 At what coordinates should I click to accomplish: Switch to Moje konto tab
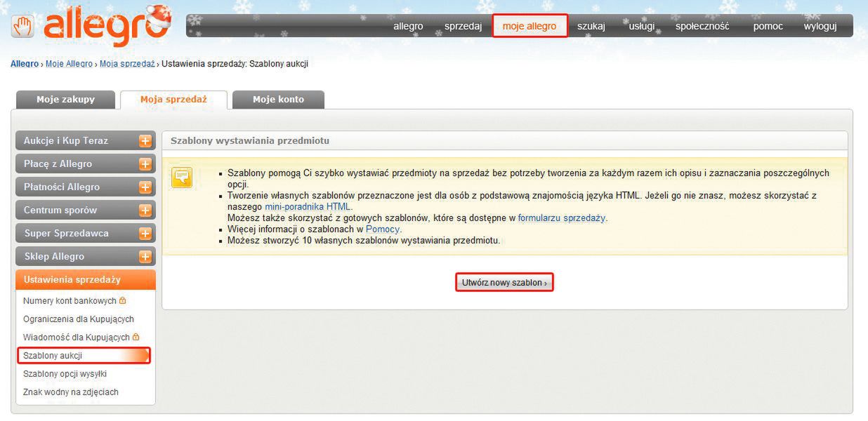point(278,100)
